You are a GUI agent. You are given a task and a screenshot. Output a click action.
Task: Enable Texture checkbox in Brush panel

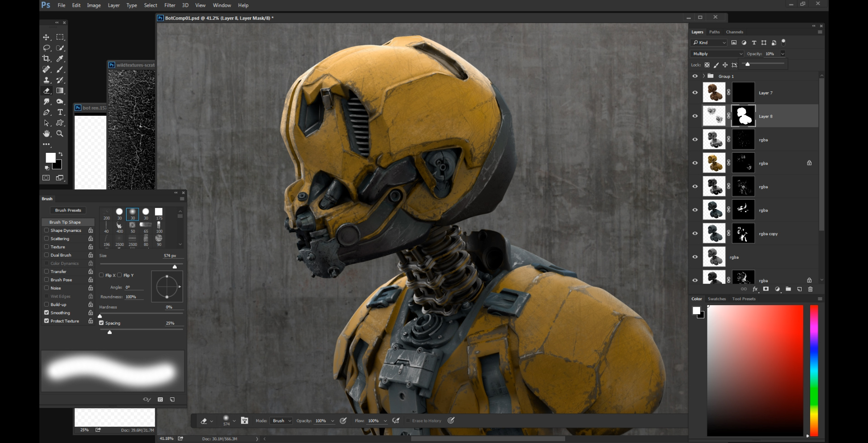pyautogui.click(x=47, y=247)
